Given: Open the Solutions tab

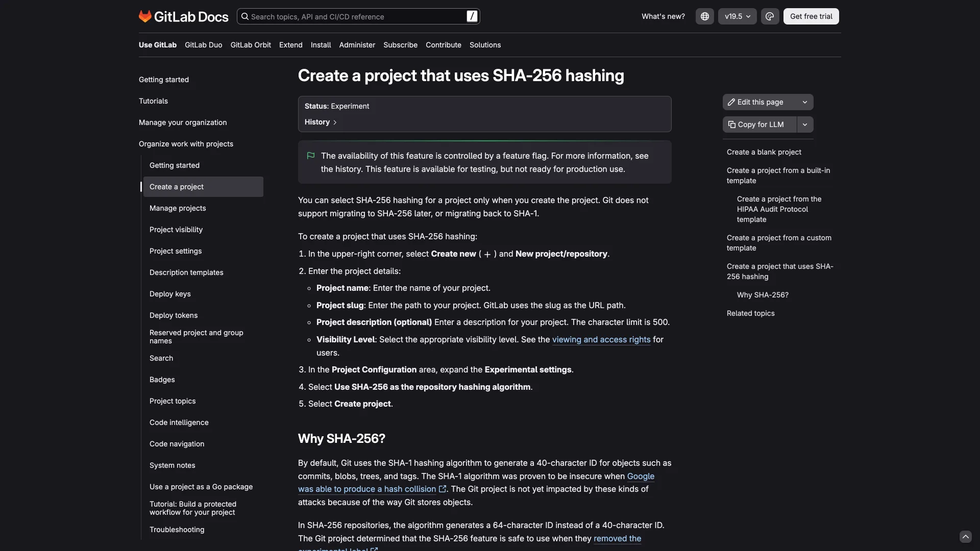Looking at the screenshot, I should pyautogui.click(x=485, y=45).
